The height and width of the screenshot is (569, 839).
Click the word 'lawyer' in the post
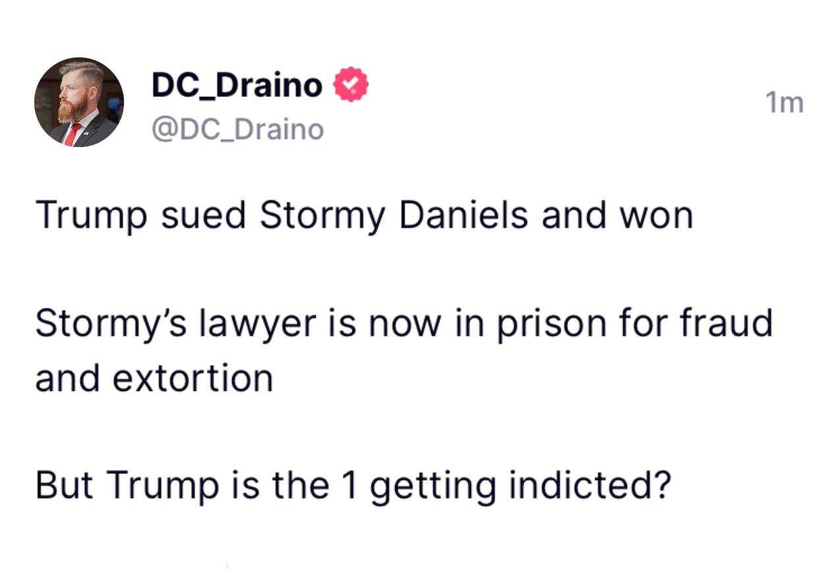coord(257,324)
